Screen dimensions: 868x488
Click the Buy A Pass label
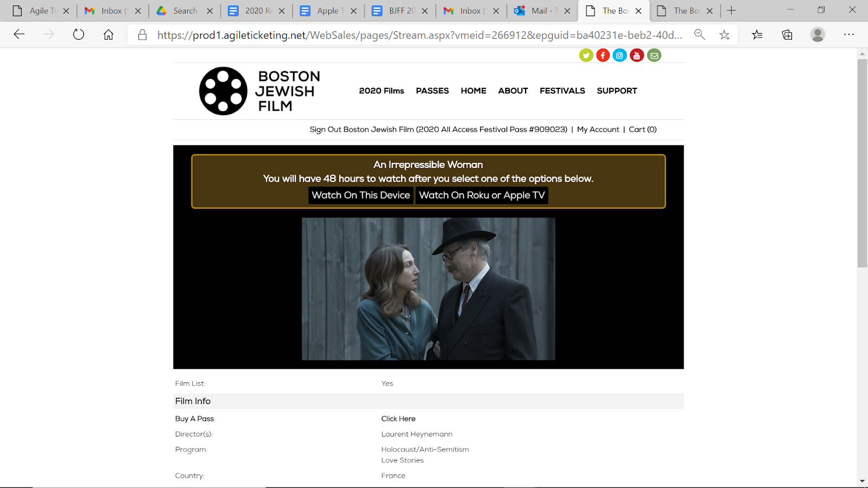click(x=195, y=419)
